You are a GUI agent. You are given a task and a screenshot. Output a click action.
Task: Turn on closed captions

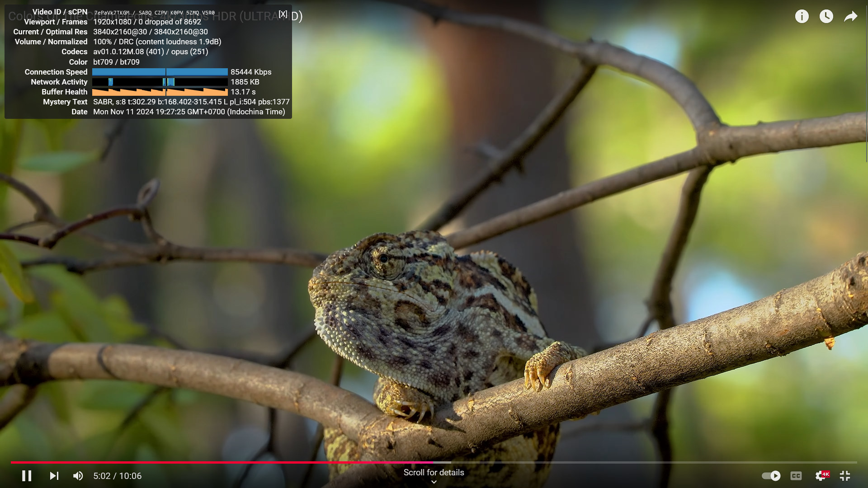(796, 476)
